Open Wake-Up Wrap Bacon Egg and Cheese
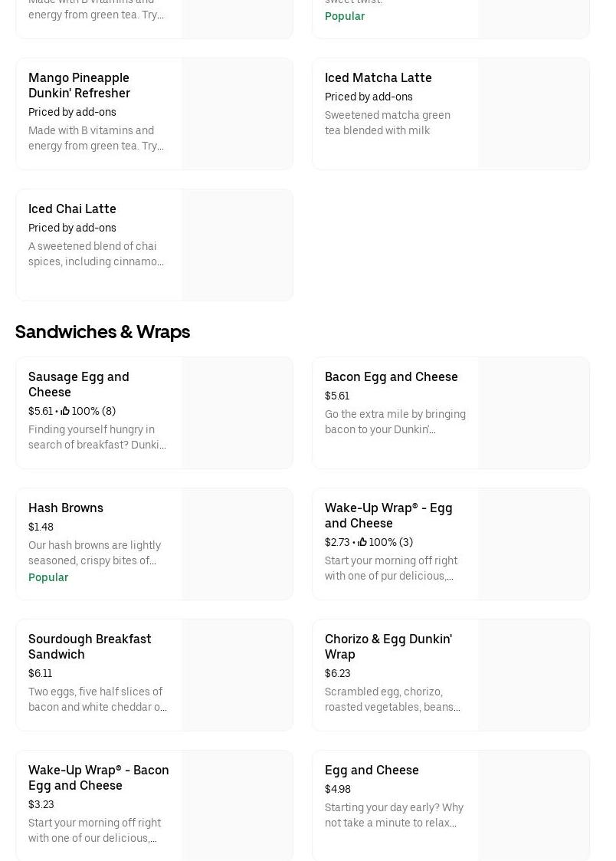The image size is (616, 861). pos(98,777)
